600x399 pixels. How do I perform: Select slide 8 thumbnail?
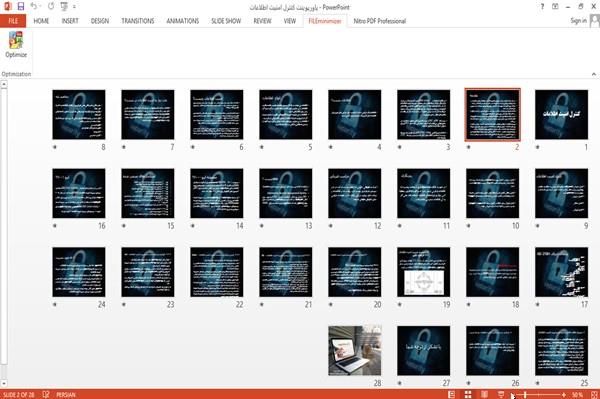coord(79,114)
